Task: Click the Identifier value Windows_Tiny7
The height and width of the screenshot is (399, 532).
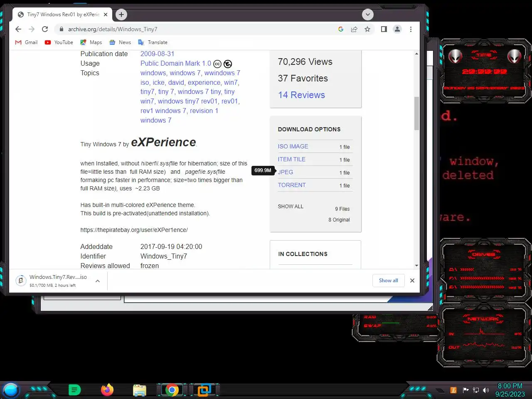Action: click(x=164, y=256)
